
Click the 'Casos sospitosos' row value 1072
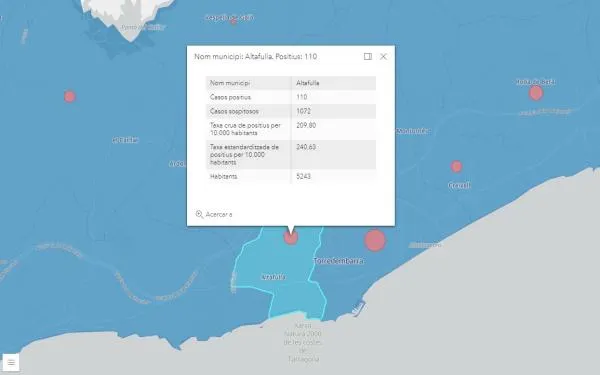tap(303, 111)
